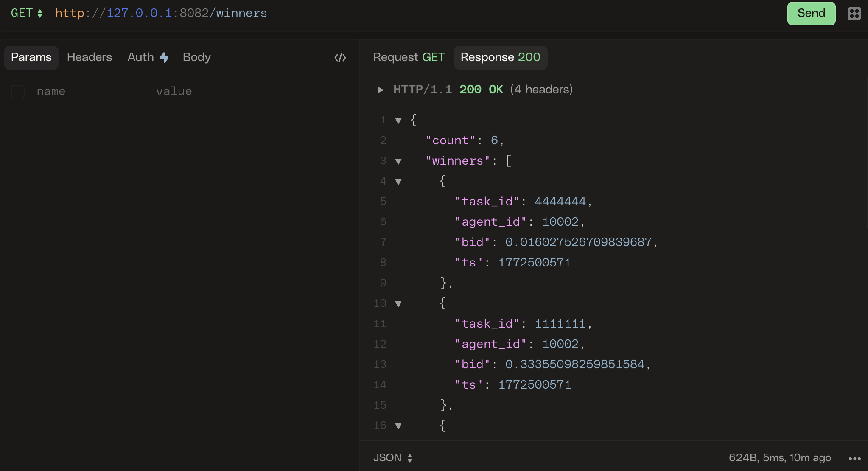Collapse the winners array on line 3

click(398, 161)
